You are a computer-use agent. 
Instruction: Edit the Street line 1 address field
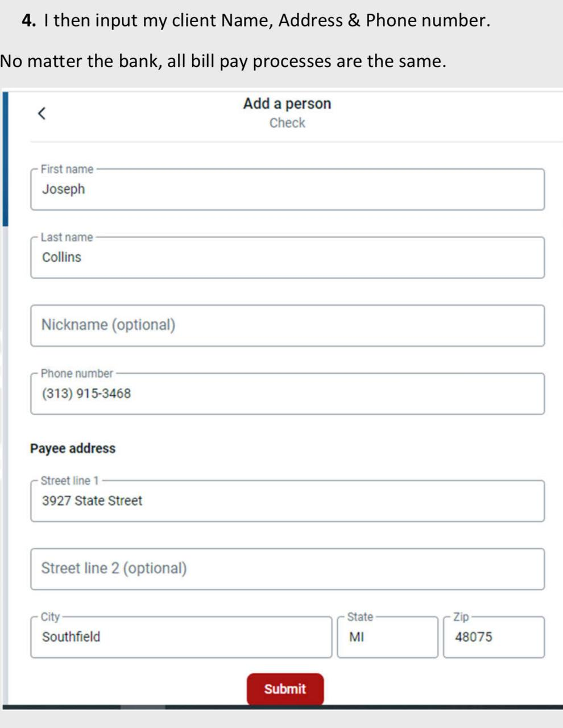(287, 502)
